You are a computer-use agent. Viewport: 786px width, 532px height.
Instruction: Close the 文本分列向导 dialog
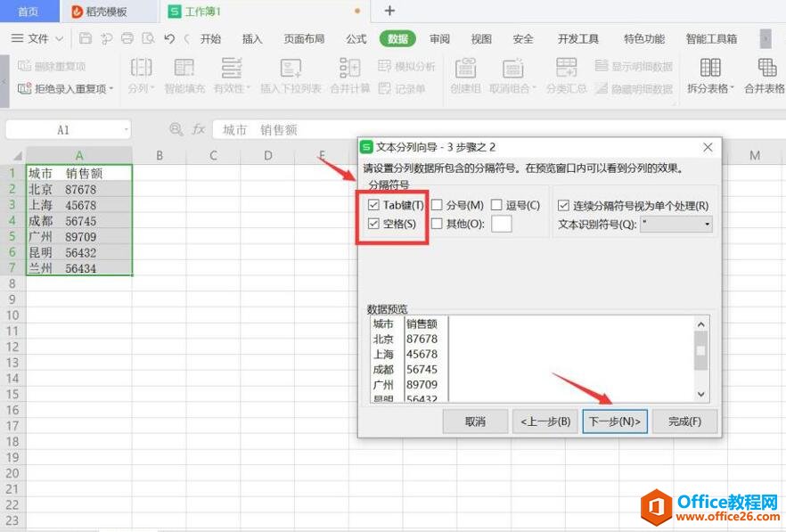[708, 147]
